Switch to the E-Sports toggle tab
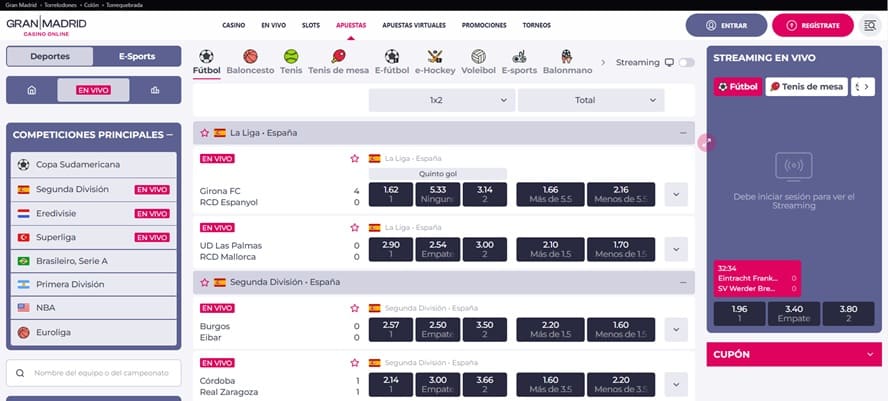Screen dimensions: 888x401 (136, 56)
